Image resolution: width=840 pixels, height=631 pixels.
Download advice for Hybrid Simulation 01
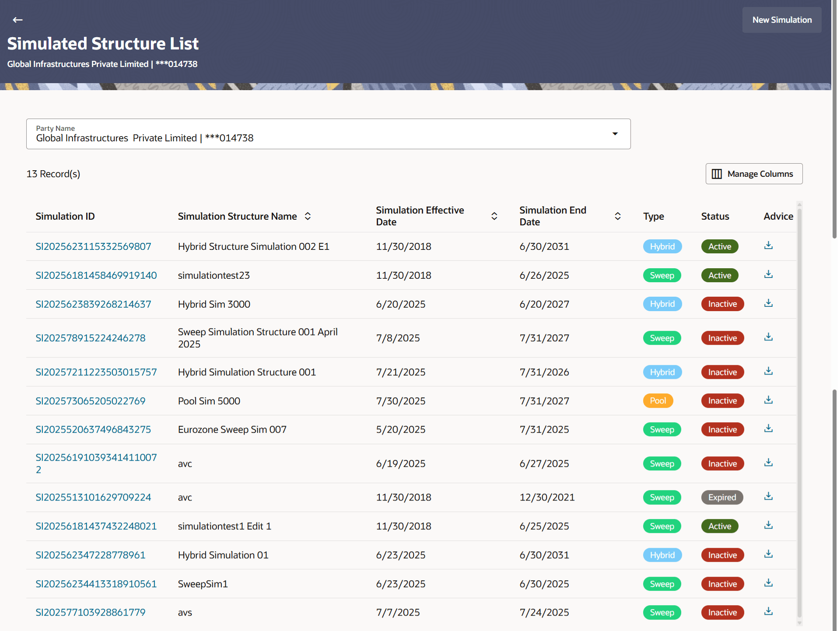(x=768, y=554)
